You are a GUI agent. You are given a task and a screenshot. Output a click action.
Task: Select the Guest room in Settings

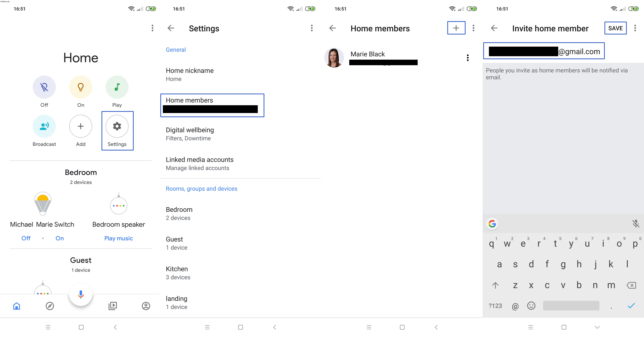[x=240, y=243]
